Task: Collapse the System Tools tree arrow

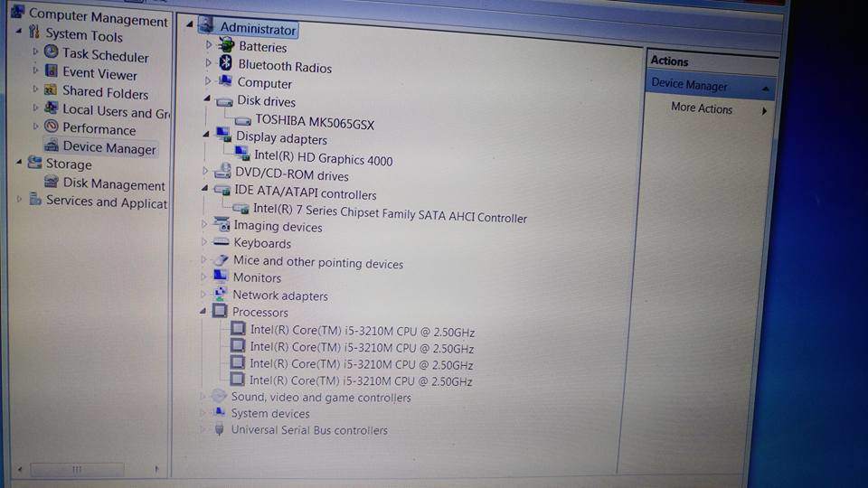Action: (x=19, y=32)
